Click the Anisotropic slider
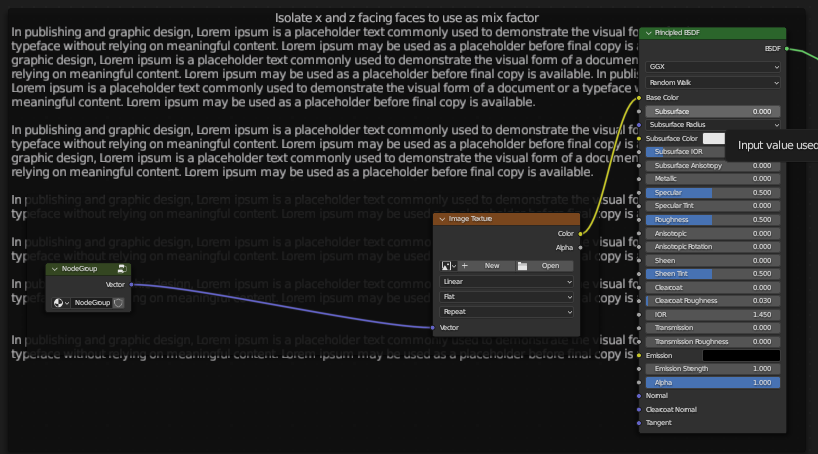Viewport: 818px width, 454px height. click(x=713, y=234)
